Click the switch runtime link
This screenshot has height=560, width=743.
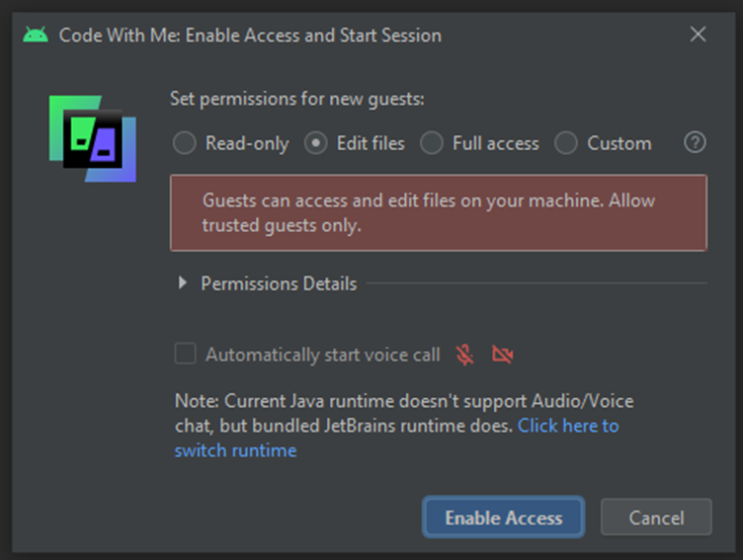(235, 450)
